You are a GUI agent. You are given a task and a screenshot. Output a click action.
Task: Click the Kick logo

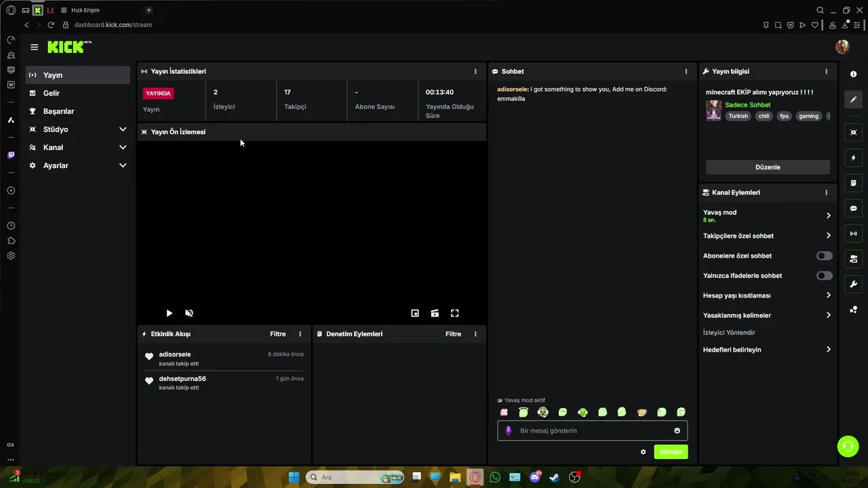pyautogui.click(x=69, y=47)
